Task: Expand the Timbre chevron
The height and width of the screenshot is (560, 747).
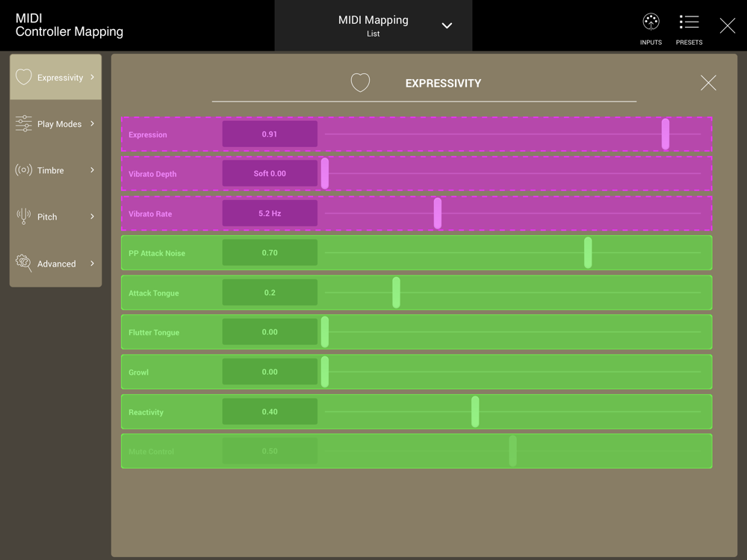Action: [x=92, y=170]
